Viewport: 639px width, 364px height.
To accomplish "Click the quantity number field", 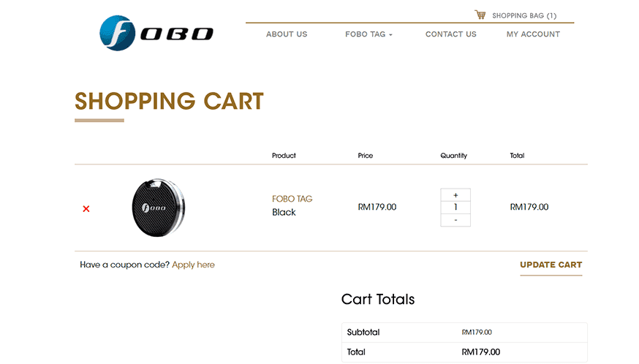I will pyautogui.click(x=455, y=208).
